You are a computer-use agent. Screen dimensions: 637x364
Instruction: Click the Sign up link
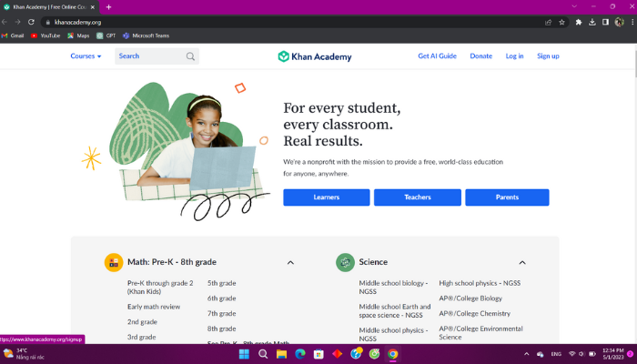click(548, 56)
